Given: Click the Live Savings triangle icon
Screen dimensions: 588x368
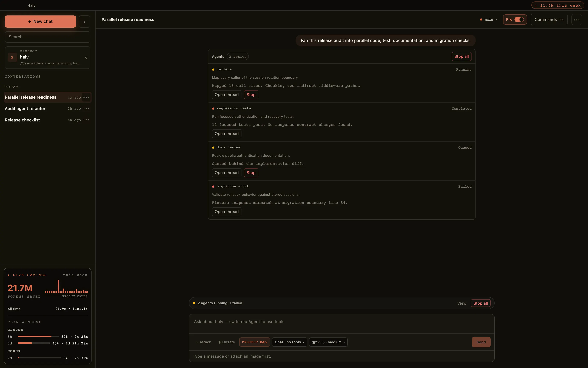Looking at the screenshot, I should tap(9, 275).
